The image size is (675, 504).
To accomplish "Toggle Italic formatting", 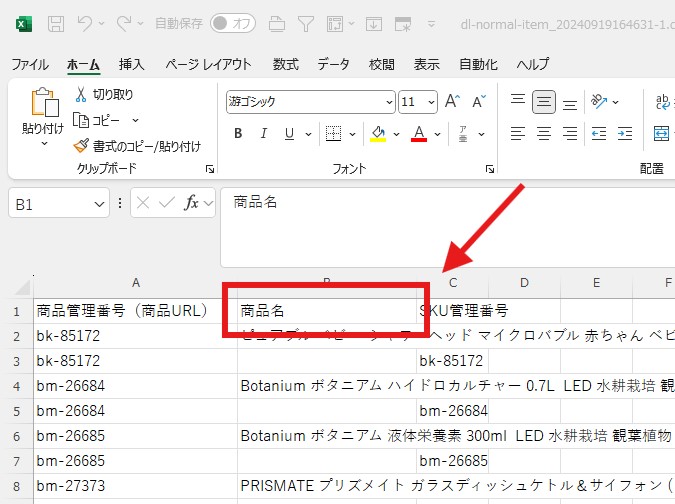I will 264,134.
